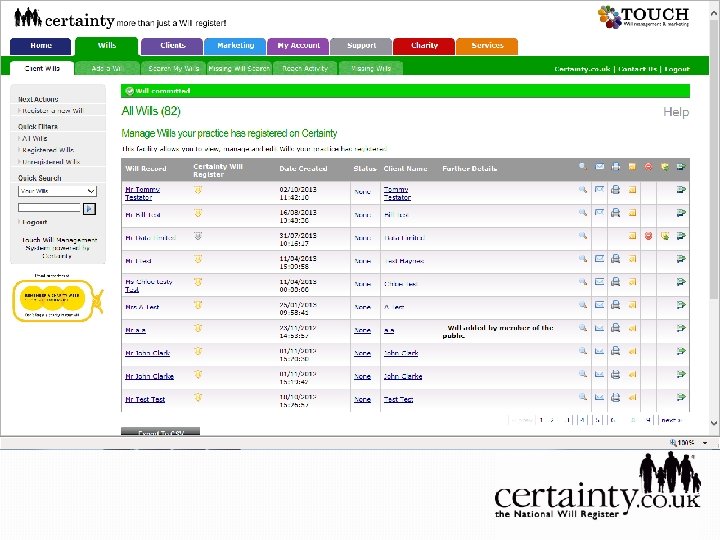Click printer icon in Mr John Clark row
Viewport: 720px width, 540px height.
(x=616, y=351)
